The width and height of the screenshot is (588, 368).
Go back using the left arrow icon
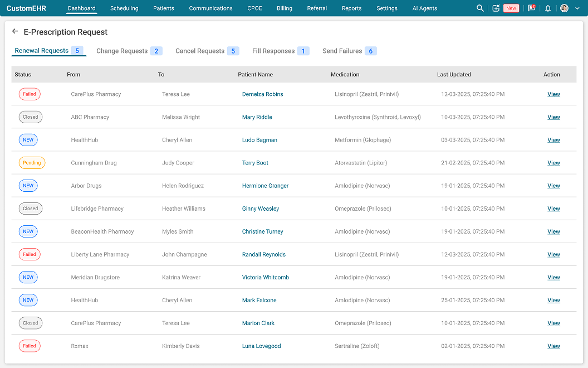15,32
